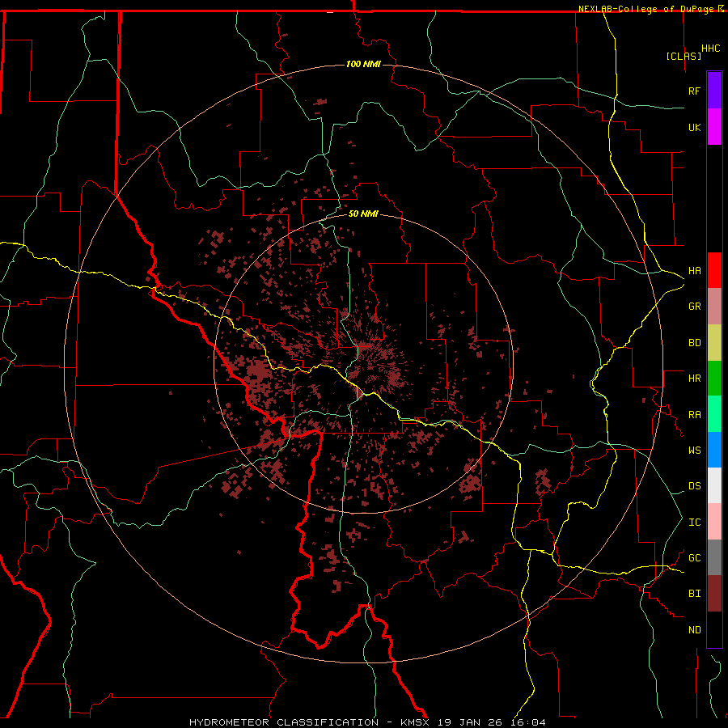This screenshot has height=728, width=728.
Task: Click the 'IC' legend label
Action: point(694,523)
